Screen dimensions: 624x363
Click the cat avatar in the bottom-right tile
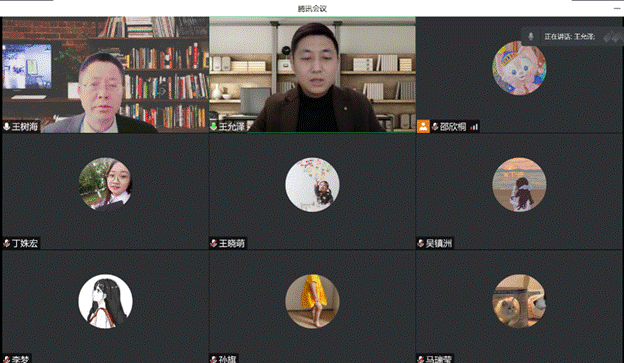point(519,301)
